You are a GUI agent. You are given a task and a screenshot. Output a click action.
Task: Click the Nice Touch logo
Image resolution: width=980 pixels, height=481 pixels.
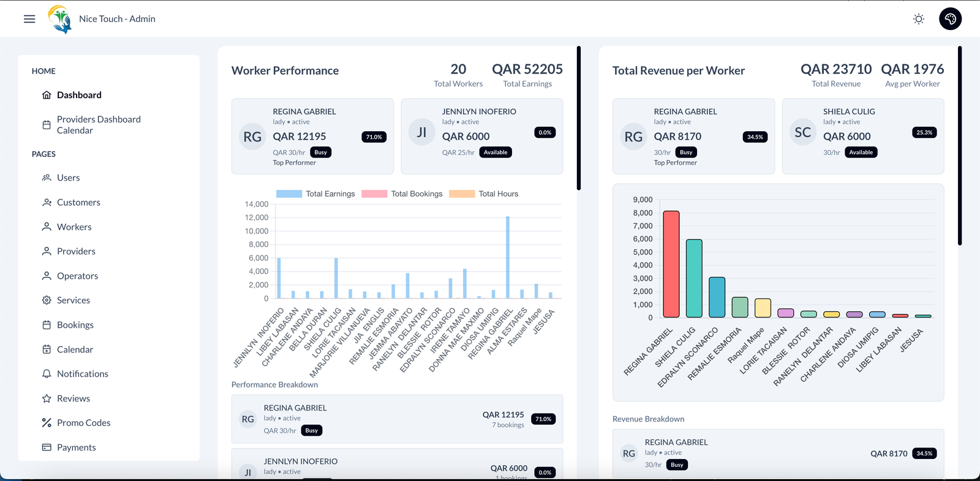[60, 19]
